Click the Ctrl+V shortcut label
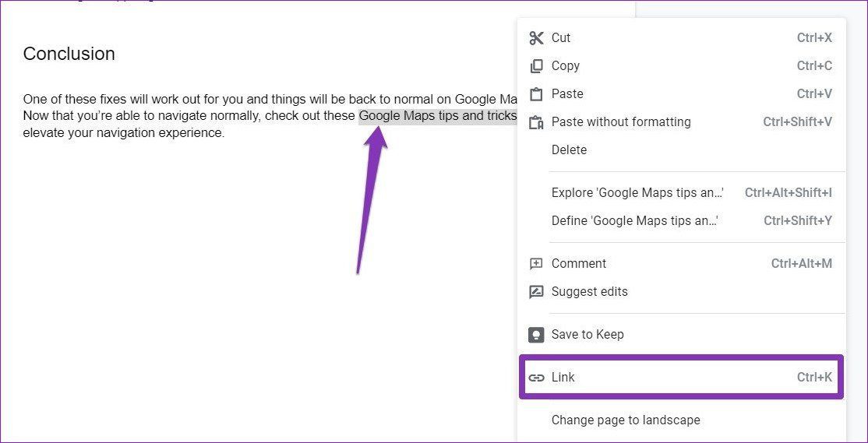 [x=814, y=94]
